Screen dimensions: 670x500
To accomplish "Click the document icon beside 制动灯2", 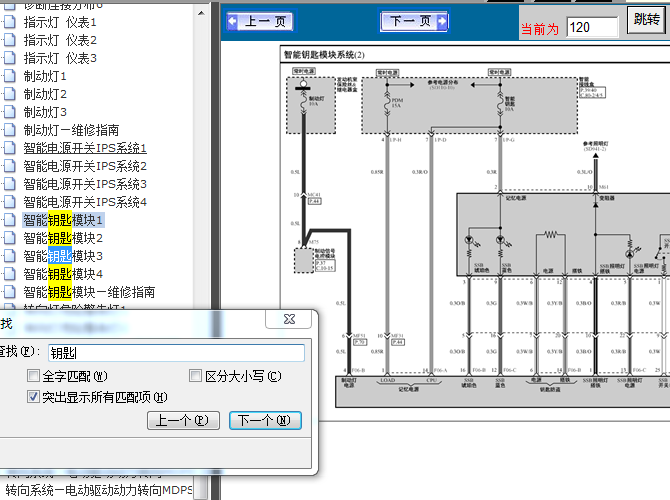I will 9,94.
